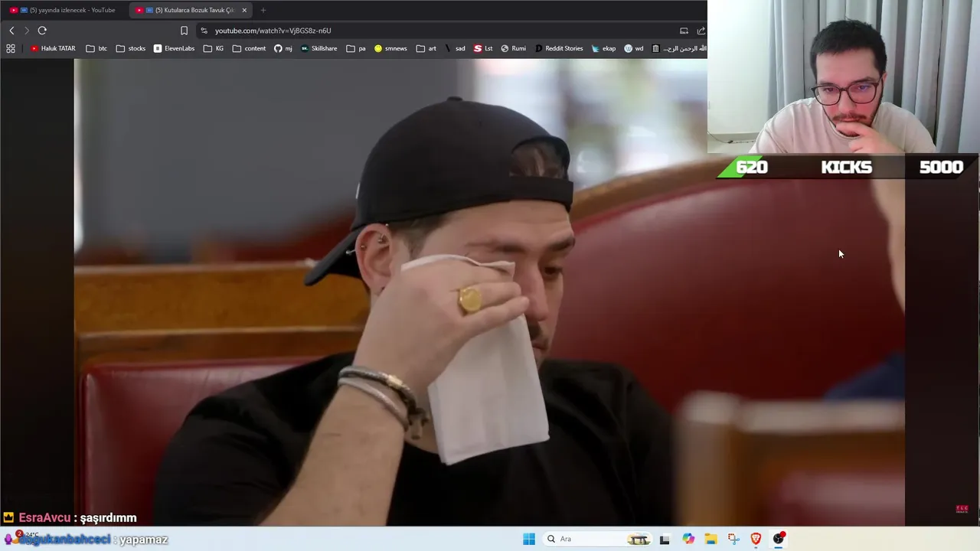Open the Skillshare bookmark
Screen dimensions: 980x551
coord(318,48)
